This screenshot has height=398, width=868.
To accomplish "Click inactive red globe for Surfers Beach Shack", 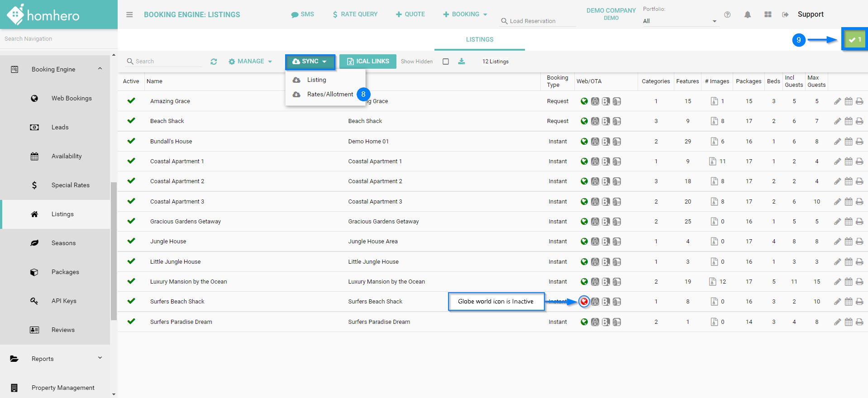I will tap(584, 302).
